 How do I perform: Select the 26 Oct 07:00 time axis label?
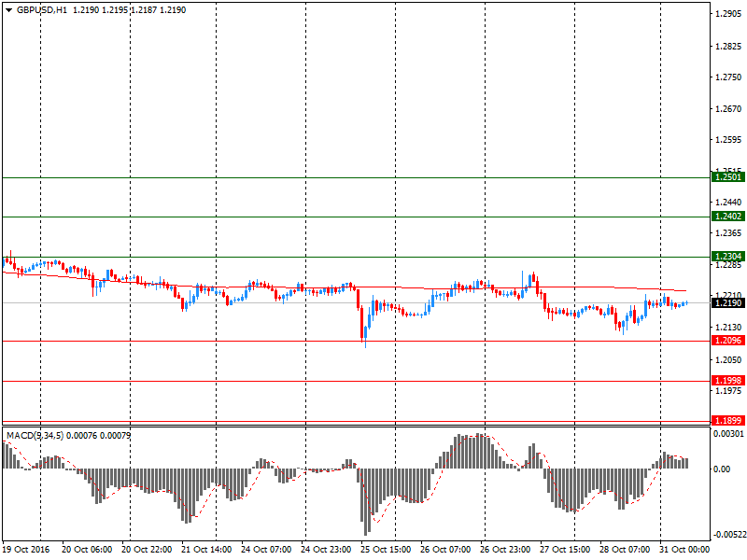click(x=445, y=549)
